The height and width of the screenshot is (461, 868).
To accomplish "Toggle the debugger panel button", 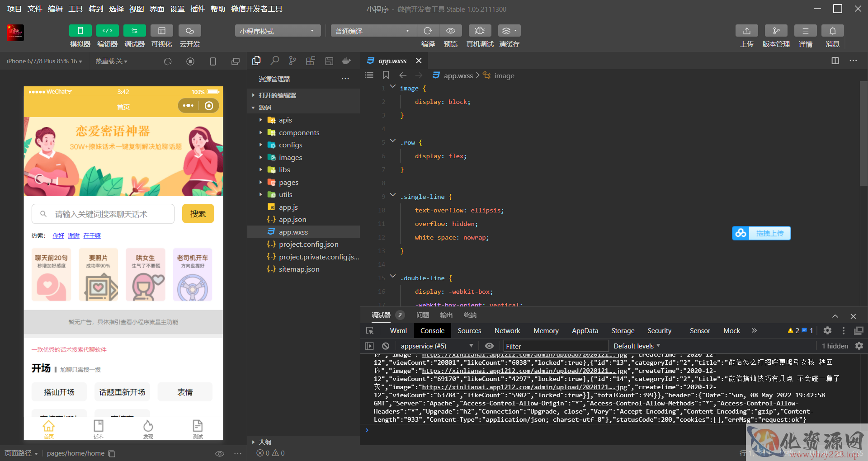I will point(135,31).
